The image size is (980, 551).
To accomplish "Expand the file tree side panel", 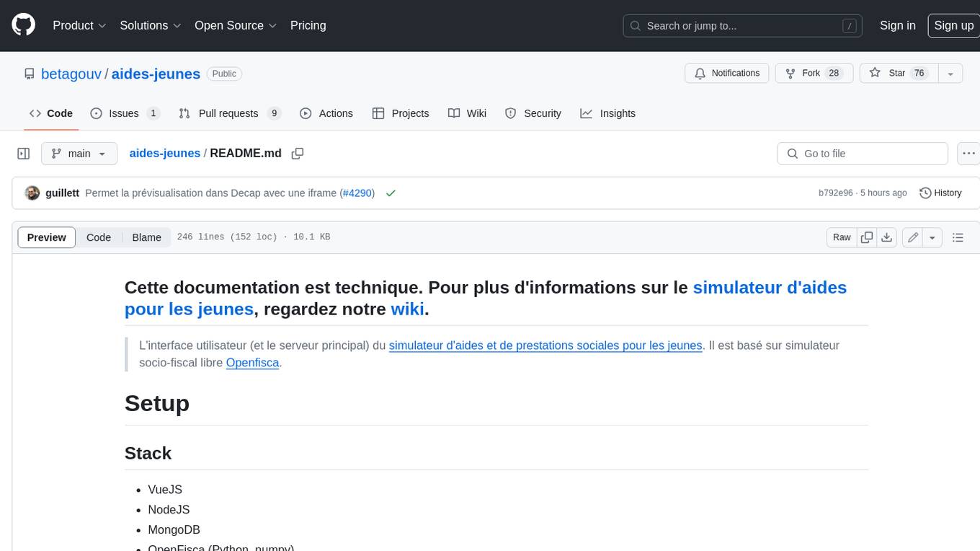I will pos(24,154).
